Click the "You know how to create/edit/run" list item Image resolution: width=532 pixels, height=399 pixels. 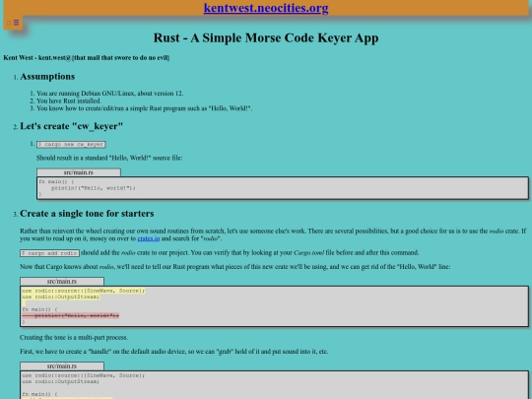(x=144, y=108)
